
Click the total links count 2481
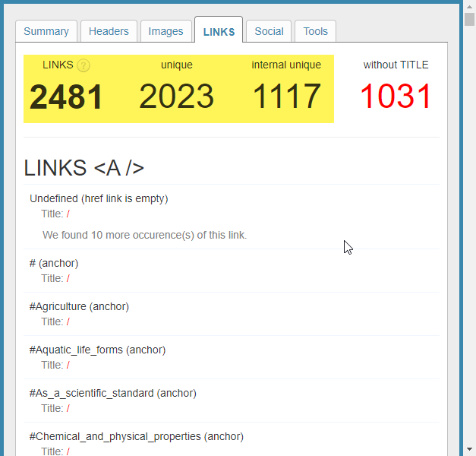pos(66,97)
